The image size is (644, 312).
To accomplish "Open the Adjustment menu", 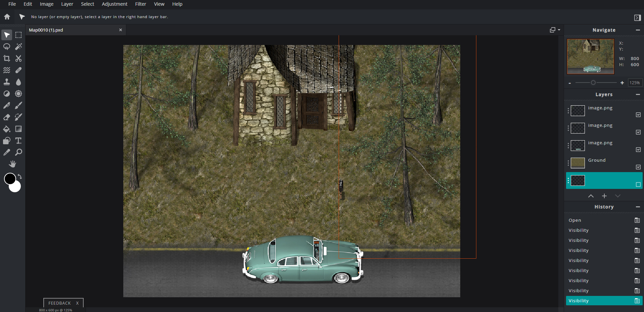I will click(x=115, y=4).
